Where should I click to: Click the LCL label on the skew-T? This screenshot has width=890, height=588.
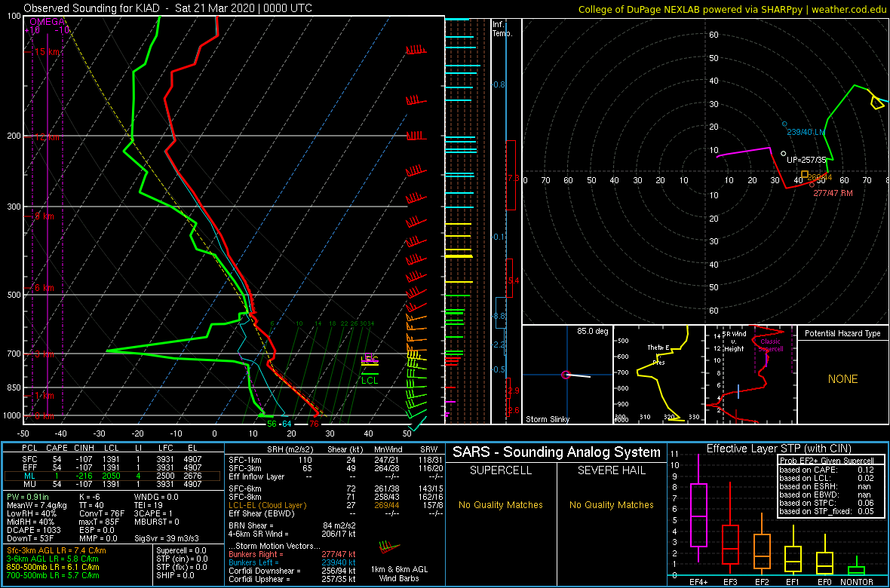click(x=370, y=381)
